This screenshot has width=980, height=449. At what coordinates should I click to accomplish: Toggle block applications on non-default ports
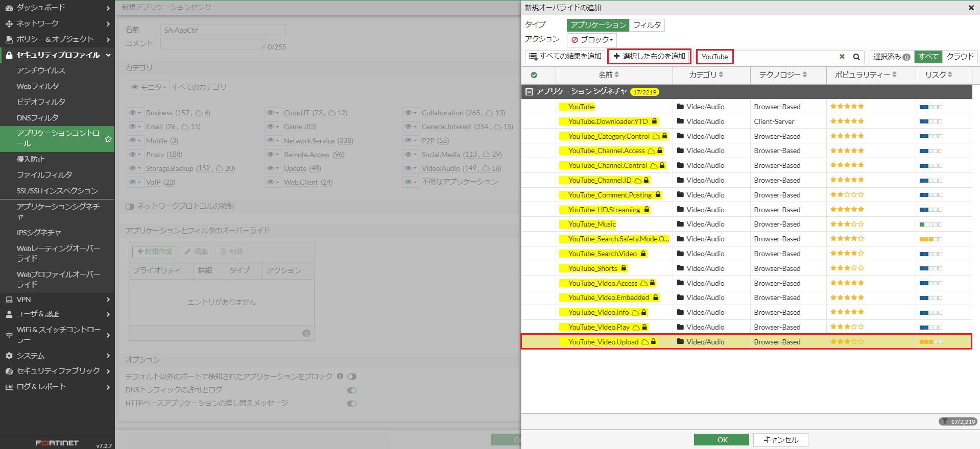pos(351,377)
